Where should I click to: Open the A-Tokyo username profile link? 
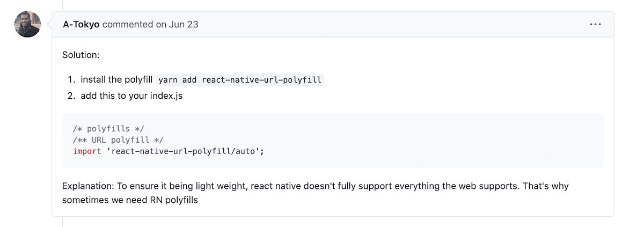pos(81,24)
